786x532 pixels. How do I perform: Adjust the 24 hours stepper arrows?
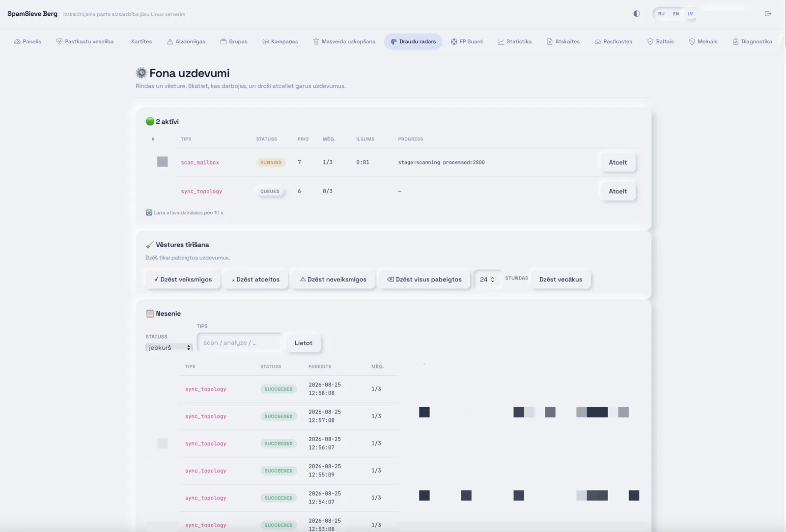[x=493, y=280]
